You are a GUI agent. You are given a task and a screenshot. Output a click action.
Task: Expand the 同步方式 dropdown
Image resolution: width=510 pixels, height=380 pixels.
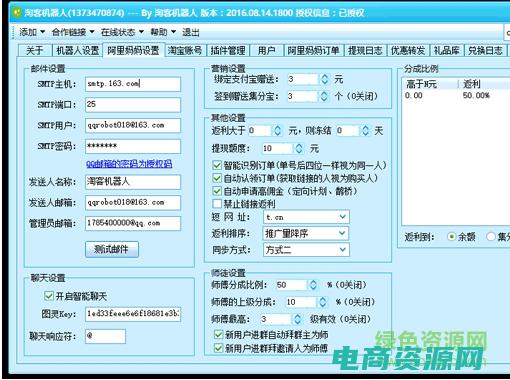[342, 250]
